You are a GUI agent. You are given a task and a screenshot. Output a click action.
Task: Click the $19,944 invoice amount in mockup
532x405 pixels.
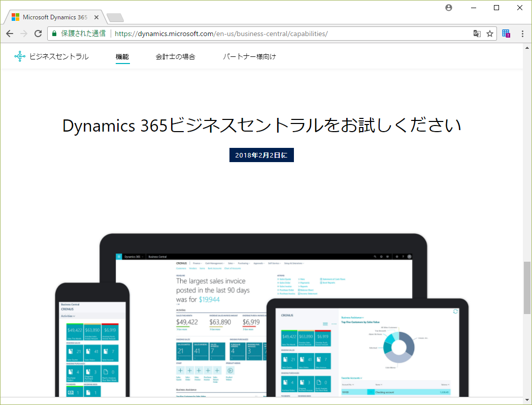pos(209,299)
